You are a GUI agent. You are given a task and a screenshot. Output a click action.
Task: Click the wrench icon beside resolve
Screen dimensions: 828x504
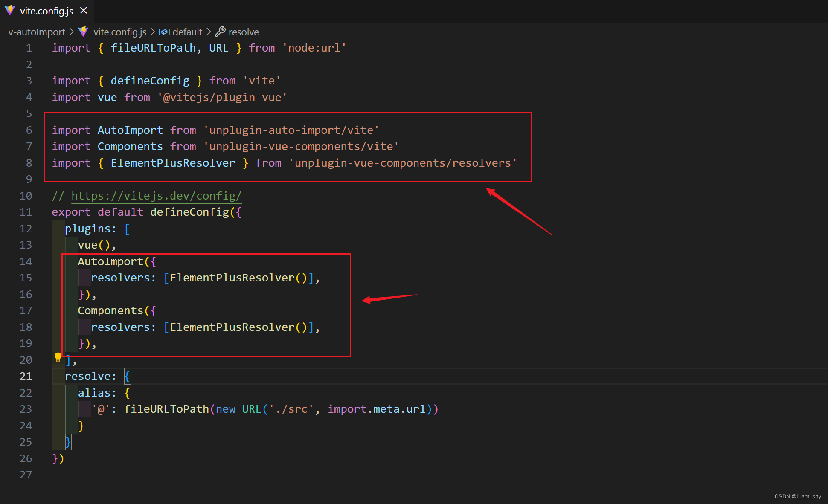click(x=220, y=32)
